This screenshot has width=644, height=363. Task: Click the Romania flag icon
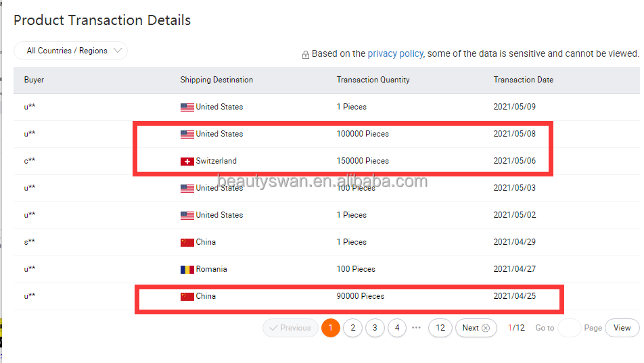[x=187, y=270]
